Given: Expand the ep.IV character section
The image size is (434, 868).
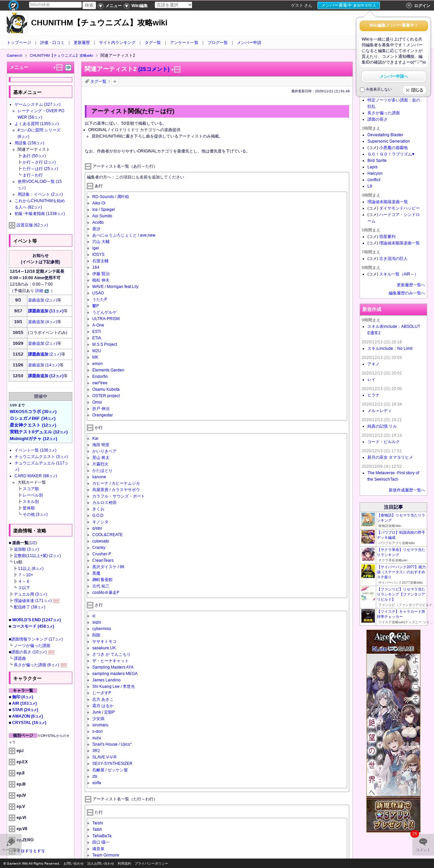Looking at the screenshot, I should pos(12,795).
